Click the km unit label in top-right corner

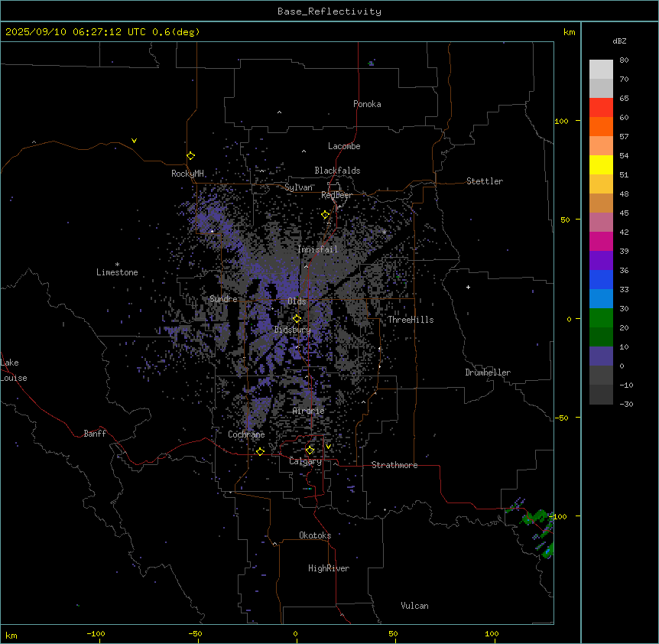(x=569, y=32)
